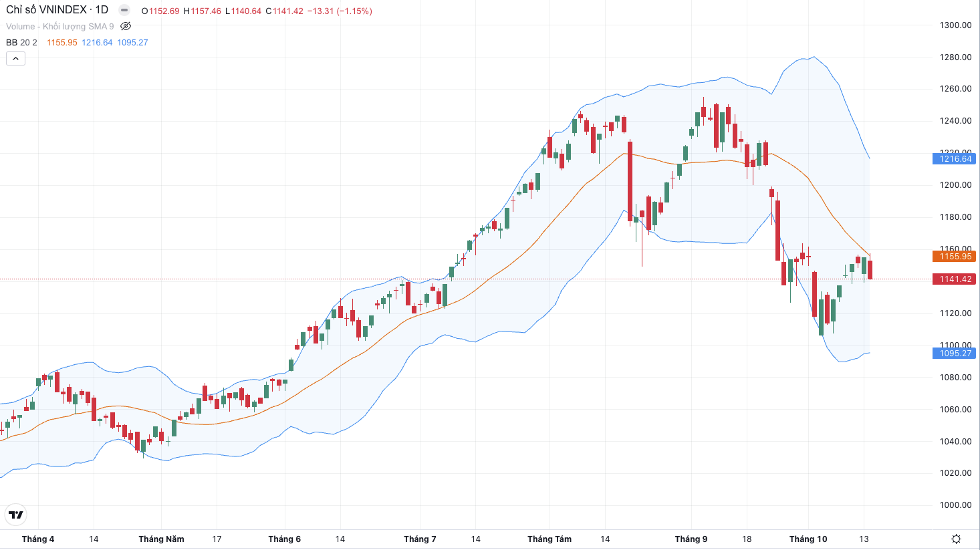Click the 17 date label on time axis
980x550 pixels.
[x=217, y=539]
